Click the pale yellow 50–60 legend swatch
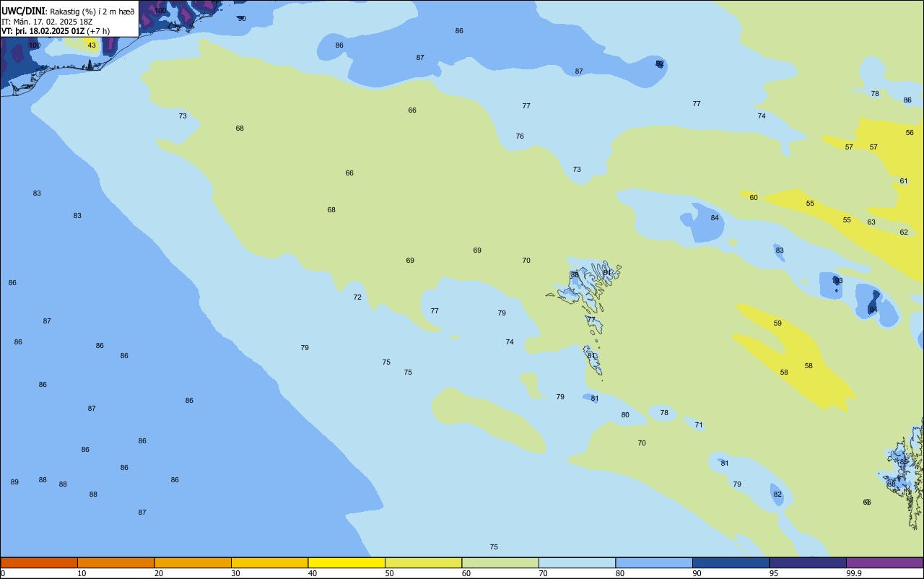This screenshot has height=579, width=924. tap(423, 562)
